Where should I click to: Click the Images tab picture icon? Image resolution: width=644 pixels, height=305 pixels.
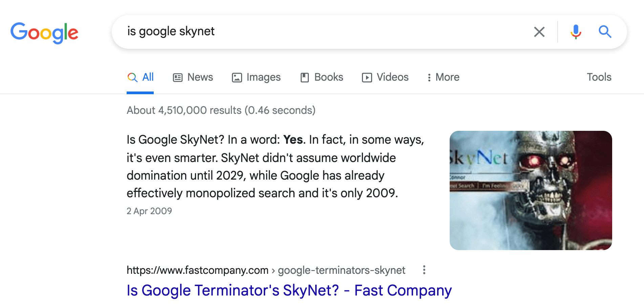pos(237,78)
